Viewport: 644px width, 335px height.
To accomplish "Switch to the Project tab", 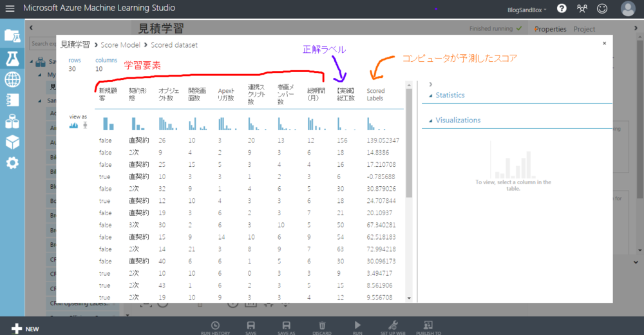I will coord(584,29).
